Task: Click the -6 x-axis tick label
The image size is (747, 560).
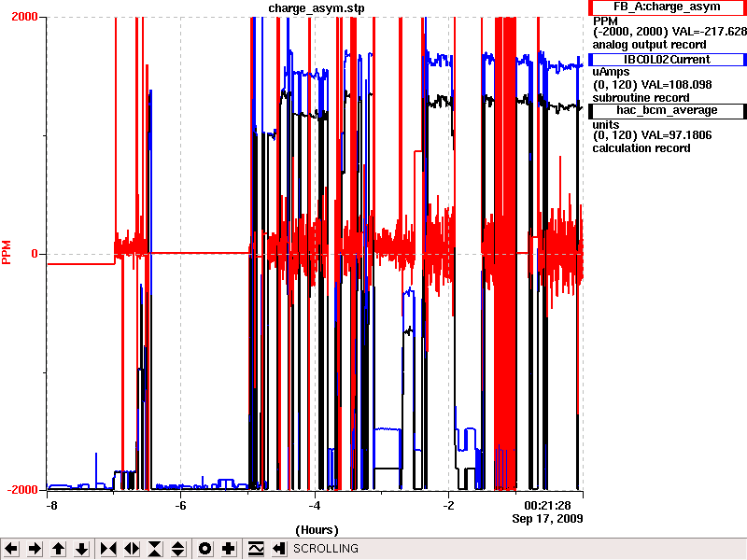Action: click(x=180, y=506)
